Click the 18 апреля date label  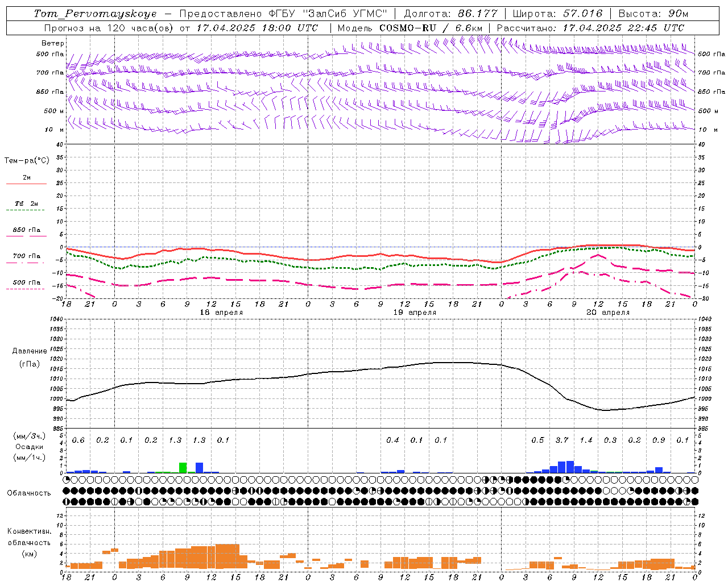click(x=221, y=313)
